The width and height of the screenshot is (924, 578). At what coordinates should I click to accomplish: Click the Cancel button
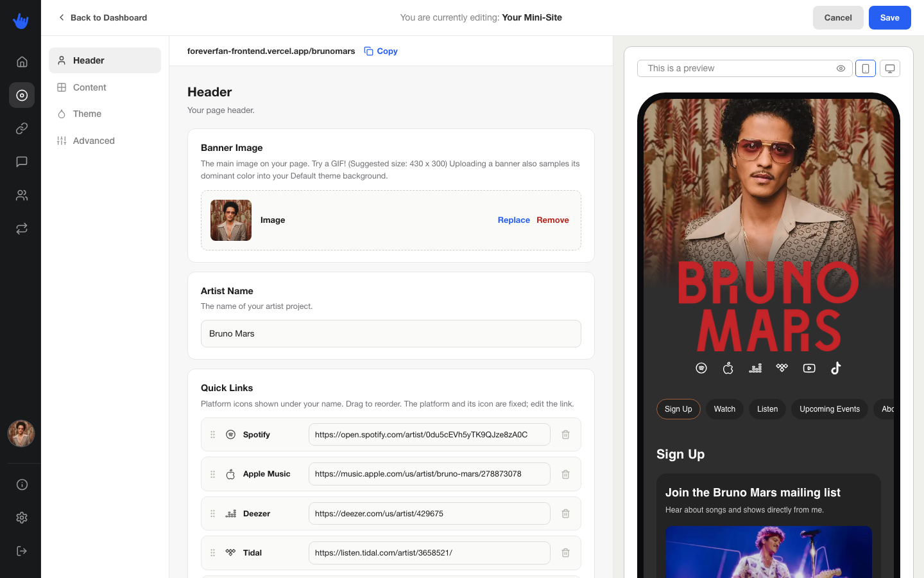[838, 18]
